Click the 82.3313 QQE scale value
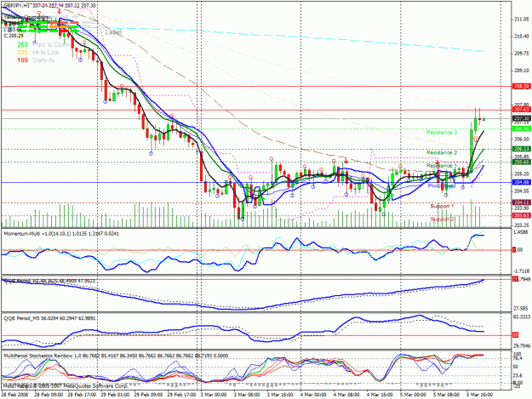This screenshot has width=532, height=399. 522,317
